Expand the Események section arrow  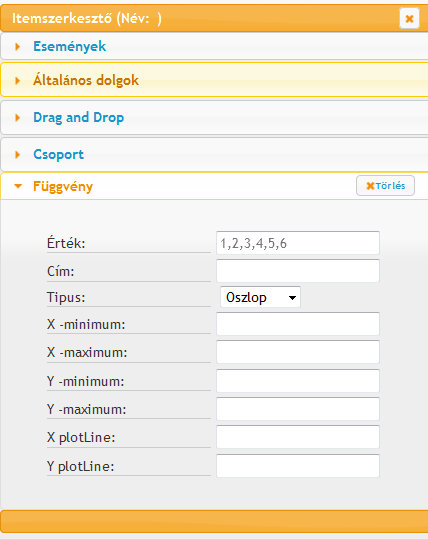tap(18, 46)
